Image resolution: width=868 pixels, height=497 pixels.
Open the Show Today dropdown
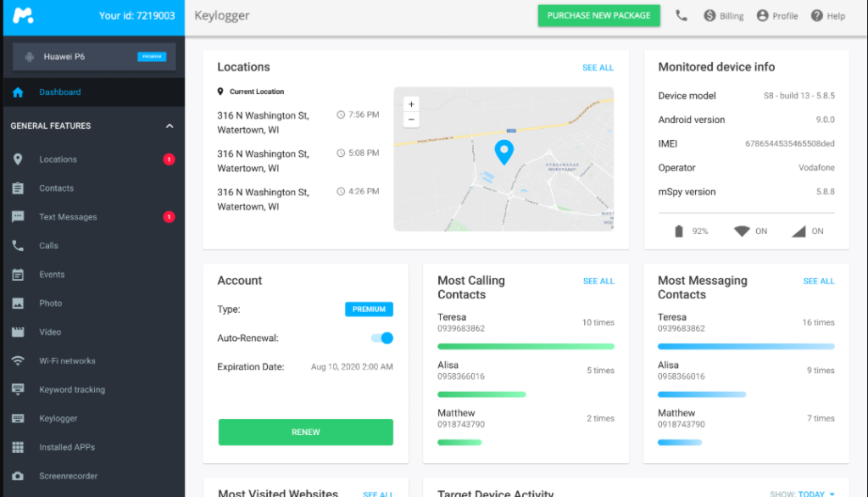tap(802, 494)
